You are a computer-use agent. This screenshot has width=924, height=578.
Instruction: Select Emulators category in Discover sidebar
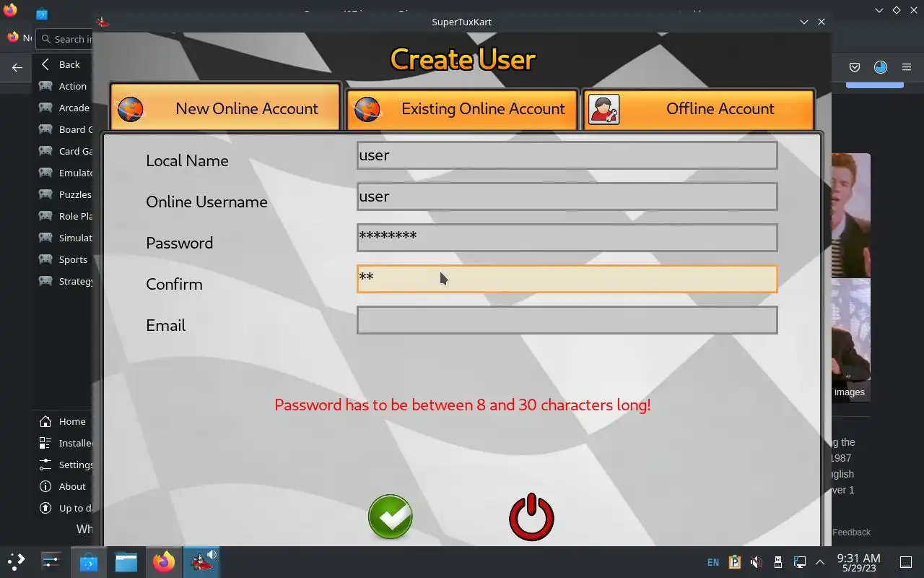click(x=64, y=173)
